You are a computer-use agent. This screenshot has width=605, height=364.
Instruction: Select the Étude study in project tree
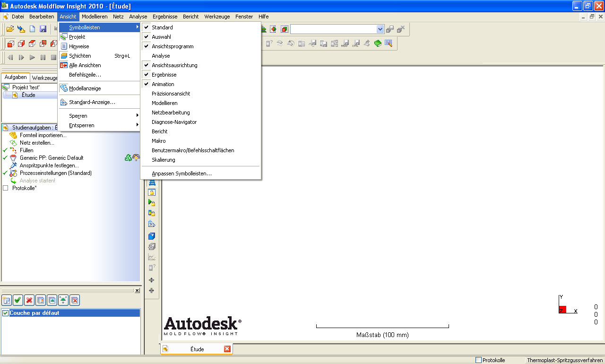[28, 95]
